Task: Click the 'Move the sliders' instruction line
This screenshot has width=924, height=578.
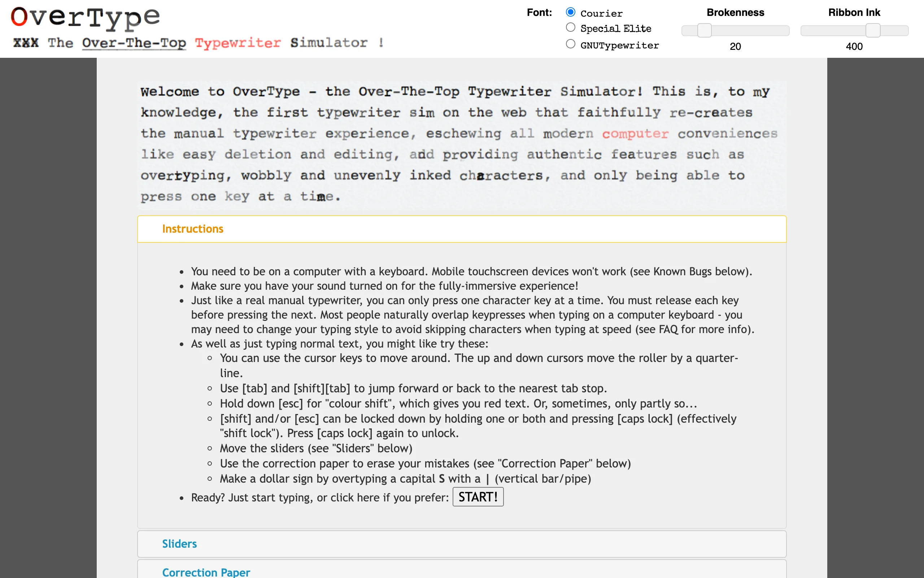Action: coord(316,448)
